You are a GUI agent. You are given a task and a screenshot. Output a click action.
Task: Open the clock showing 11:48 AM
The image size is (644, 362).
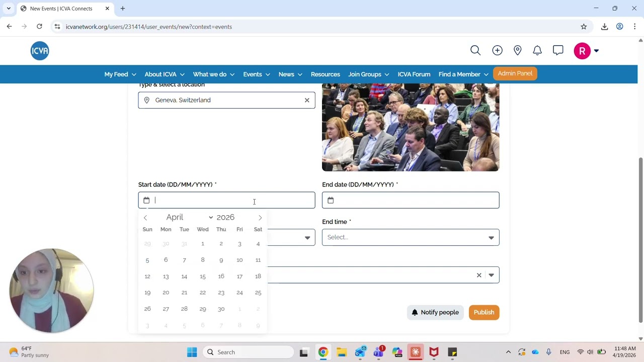point(624,352)
